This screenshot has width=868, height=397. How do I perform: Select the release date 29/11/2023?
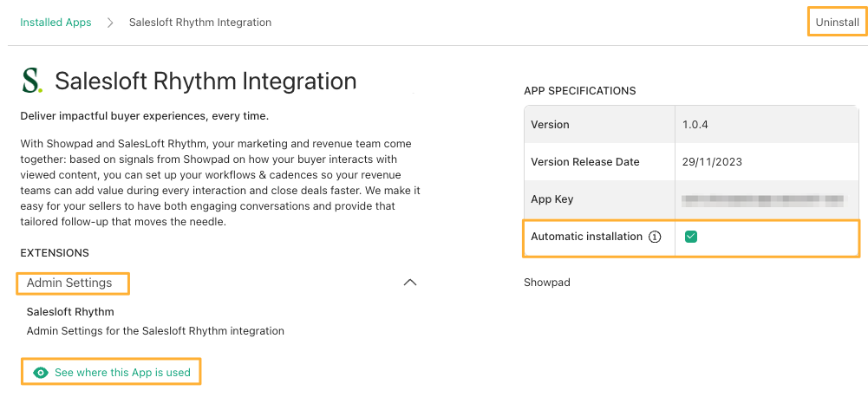pos(713,162)
